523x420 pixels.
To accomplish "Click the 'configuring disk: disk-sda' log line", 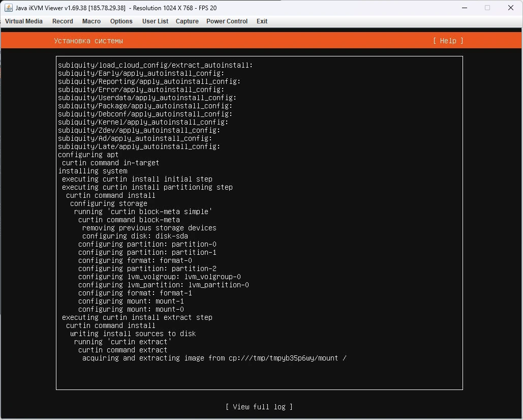I will [x=135, y=236].
